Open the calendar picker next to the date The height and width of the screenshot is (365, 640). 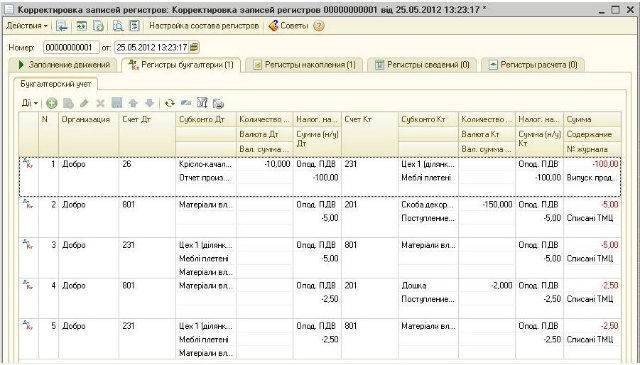[x=194, y=47]
